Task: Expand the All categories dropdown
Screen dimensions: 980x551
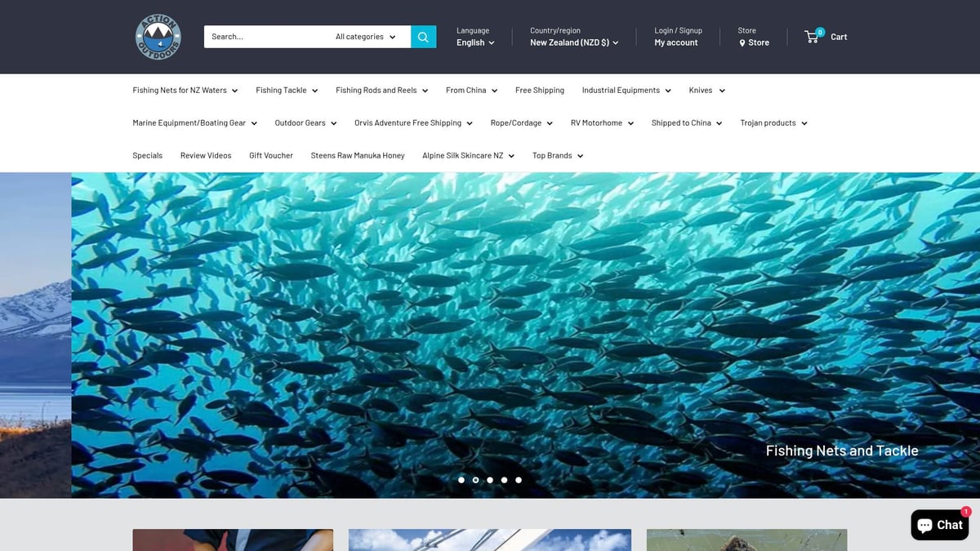Action: click(x=364, y=36)
